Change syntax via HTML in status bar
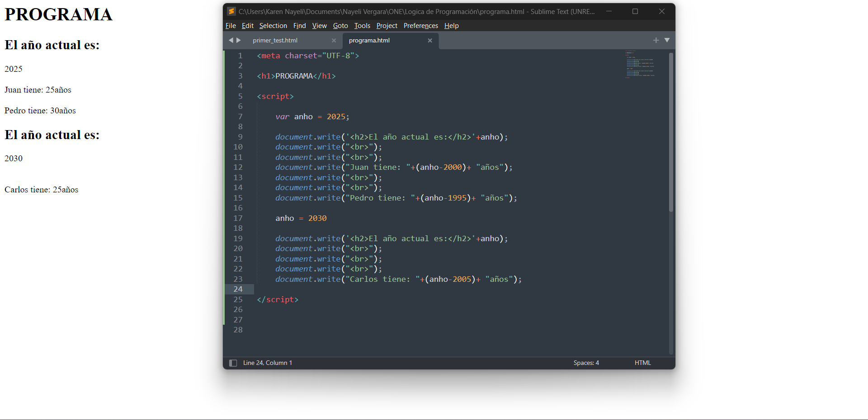This screenshot has width=868, height=420. (642, 363)
